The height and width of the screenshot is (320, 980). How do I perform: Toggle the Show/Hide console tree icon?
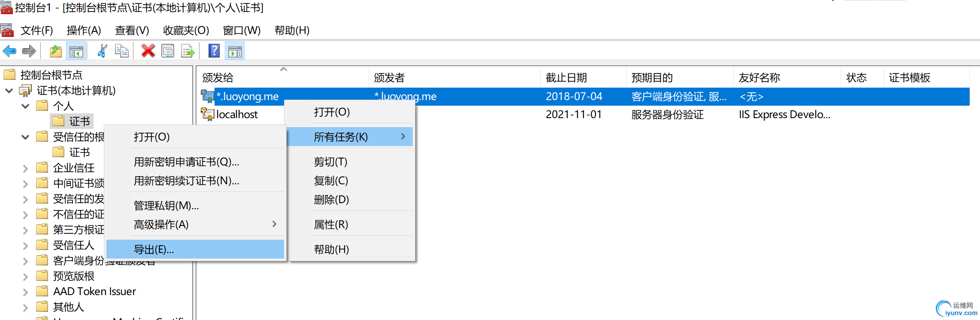76,52
